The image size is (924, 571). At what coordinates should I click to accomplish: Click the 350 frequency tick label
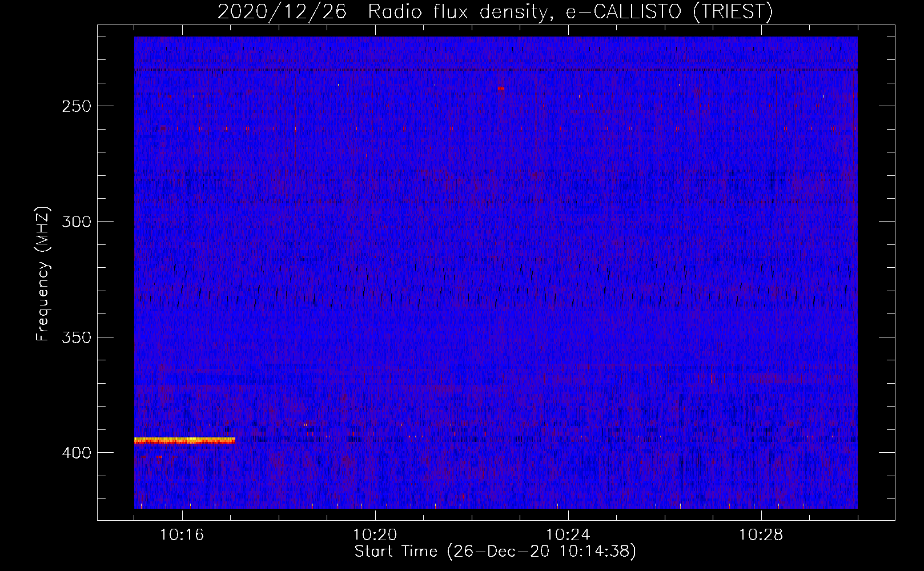coord(77,337)
